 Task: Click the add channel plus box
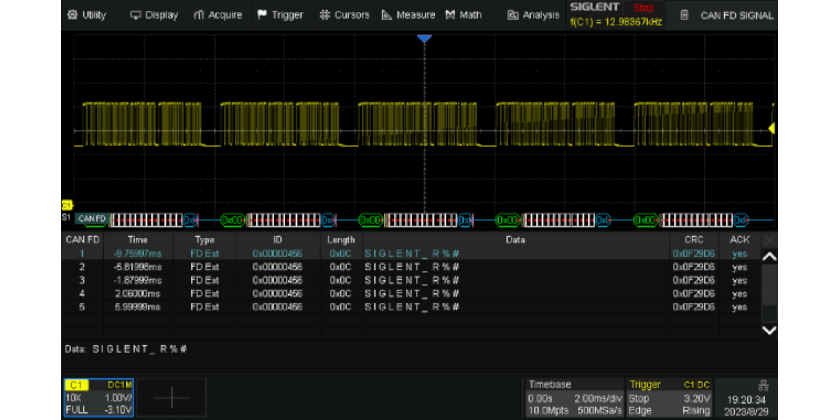(x=172, y=397)
